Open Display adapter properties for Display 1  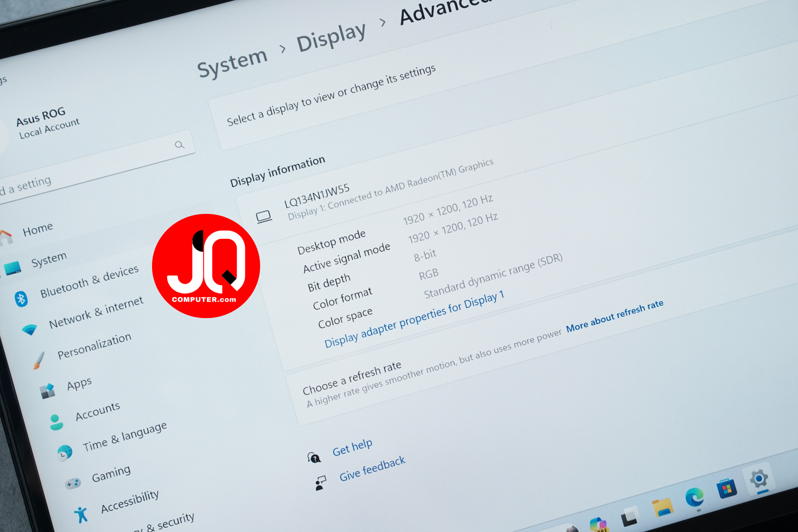(x=415, y=319)
